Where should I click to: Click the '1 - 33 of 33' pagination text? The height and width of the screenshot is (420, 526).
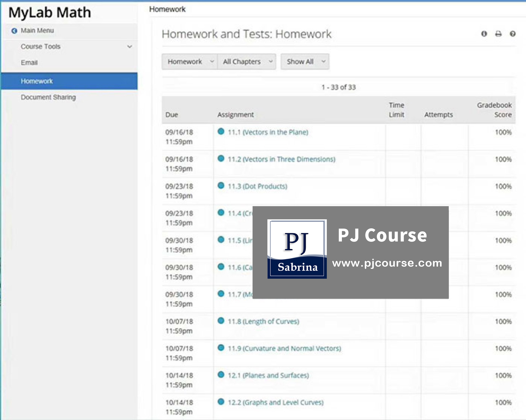(x=339, y=87)
